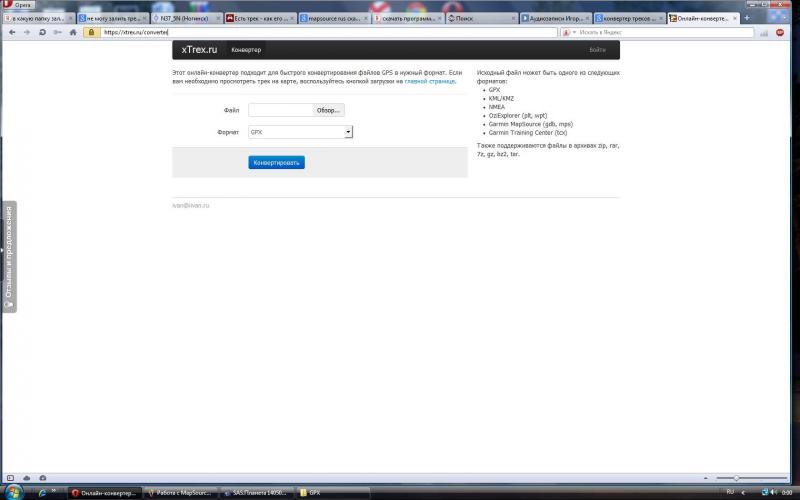Toggle the panel icon in the status bar
Viewport: 800px width, 500px height.
(10, 478)
